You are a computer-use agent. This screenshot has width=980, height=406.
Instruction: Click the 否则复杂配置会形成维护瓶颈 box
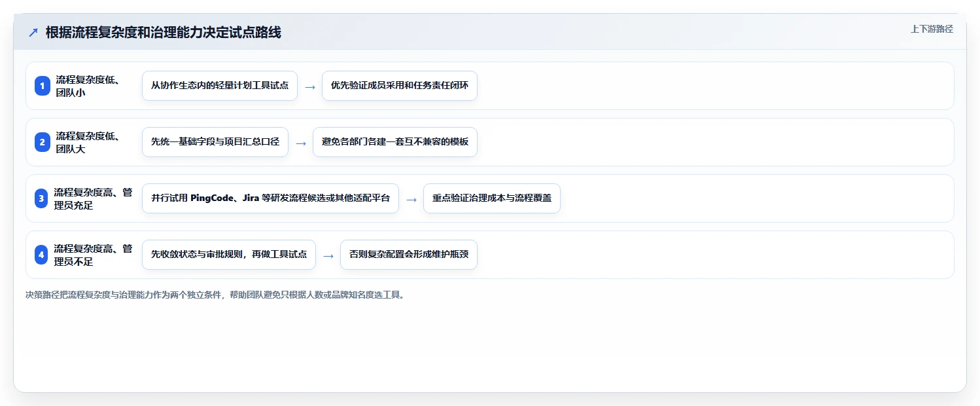pyautogui.click(x=409, y=255)
